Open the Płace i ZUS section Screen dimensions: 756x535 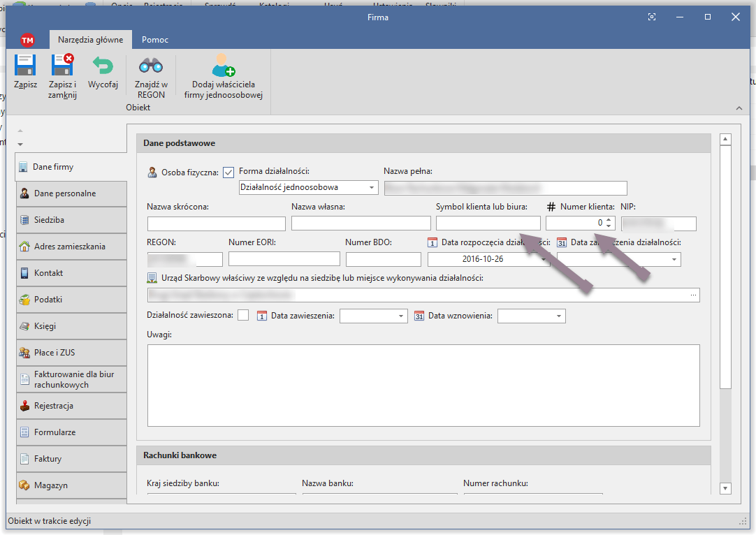(x=71, y=353)
